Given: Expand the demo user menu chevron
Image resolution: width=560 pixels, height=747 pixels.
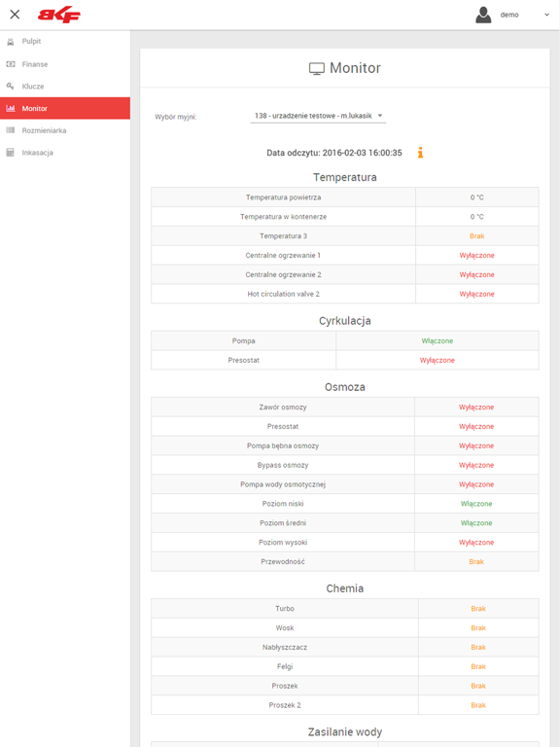Looking at the screenshot, I should click(x=546, y=15).
